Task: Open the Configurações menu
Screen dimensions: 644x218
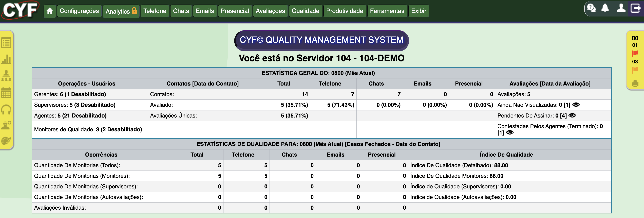Action: [x=79, y=11]
